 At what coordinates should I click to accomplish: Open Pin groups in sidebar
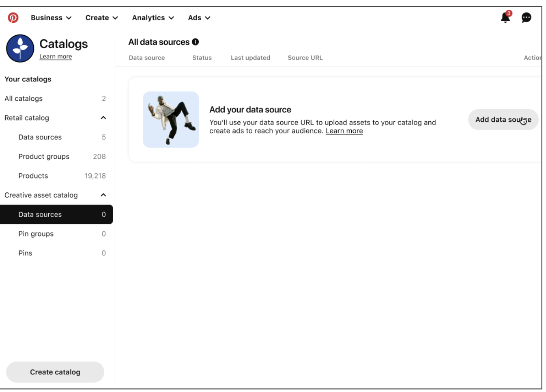point(56,234)
